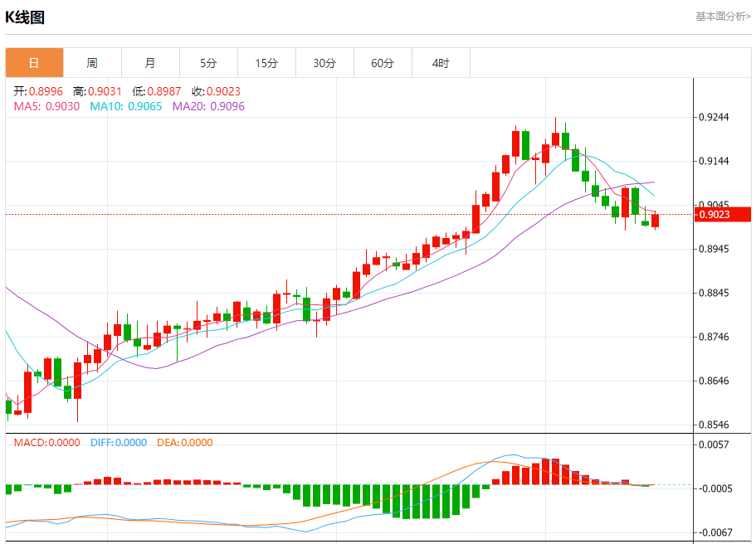
Task: Click the -0.0067 MACD axis label
Action: coord(715,532)
